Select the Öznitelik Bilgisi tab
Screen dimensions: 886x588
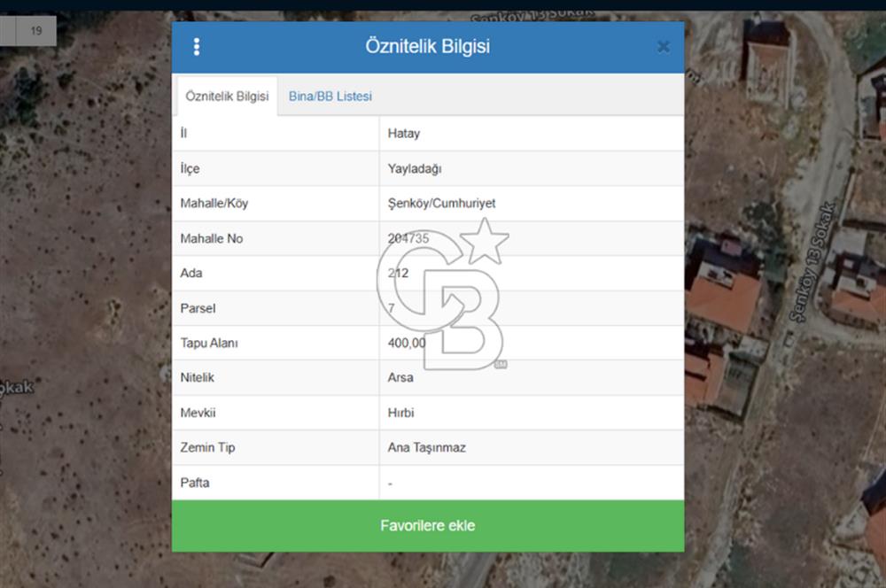click(227, 97)
